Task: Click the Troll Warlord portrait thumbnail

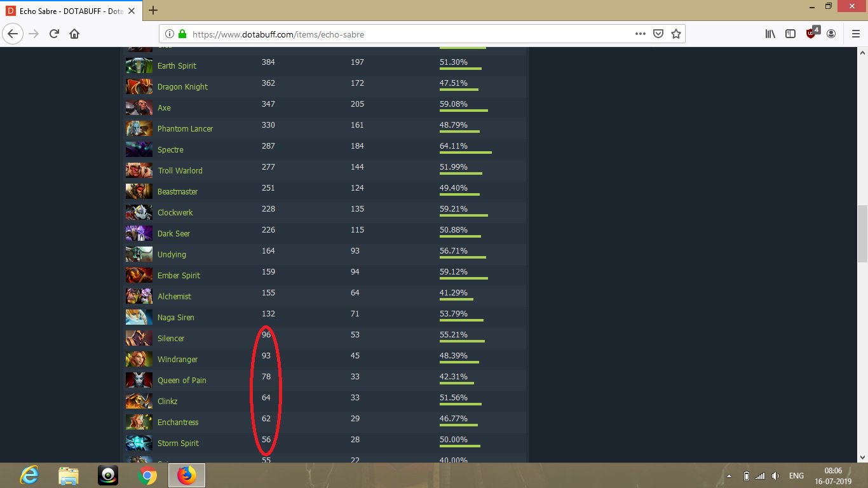Action: point(139,171)
